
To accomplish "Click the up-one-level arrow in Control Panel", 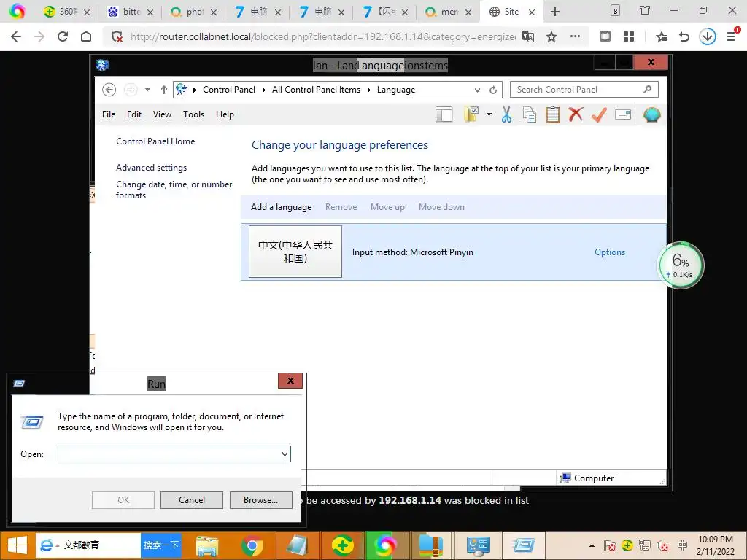I will tap(164, 90).
